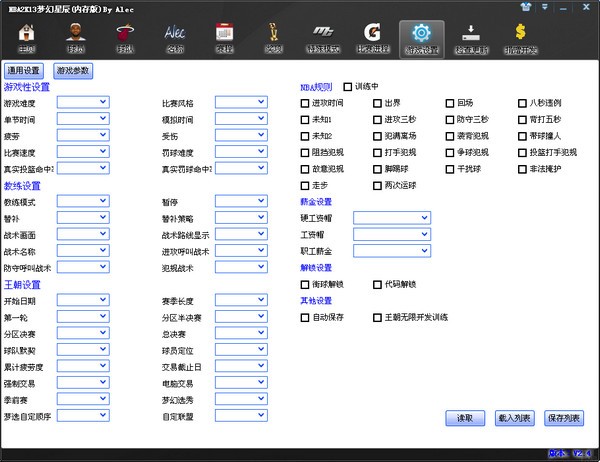Click the 读取 button
This screenshot has height=462, width=600.
[x=465, y=418]
